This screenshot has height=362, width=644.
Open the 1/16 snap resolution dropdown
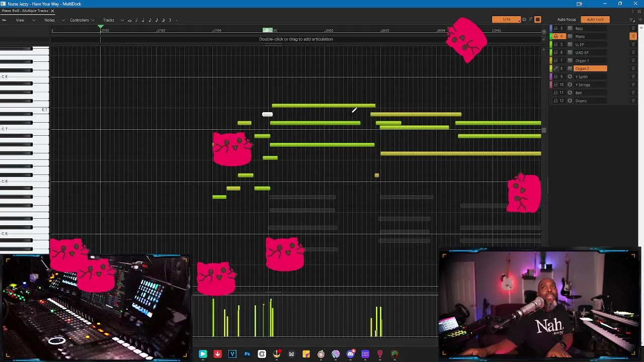tap(507, 20)
